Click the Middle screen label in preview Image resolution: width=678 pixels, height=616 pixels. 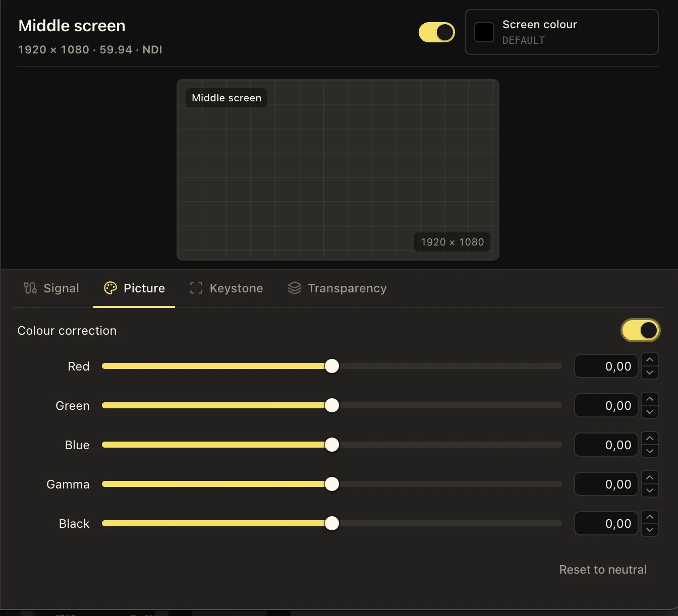coord(227,98)
